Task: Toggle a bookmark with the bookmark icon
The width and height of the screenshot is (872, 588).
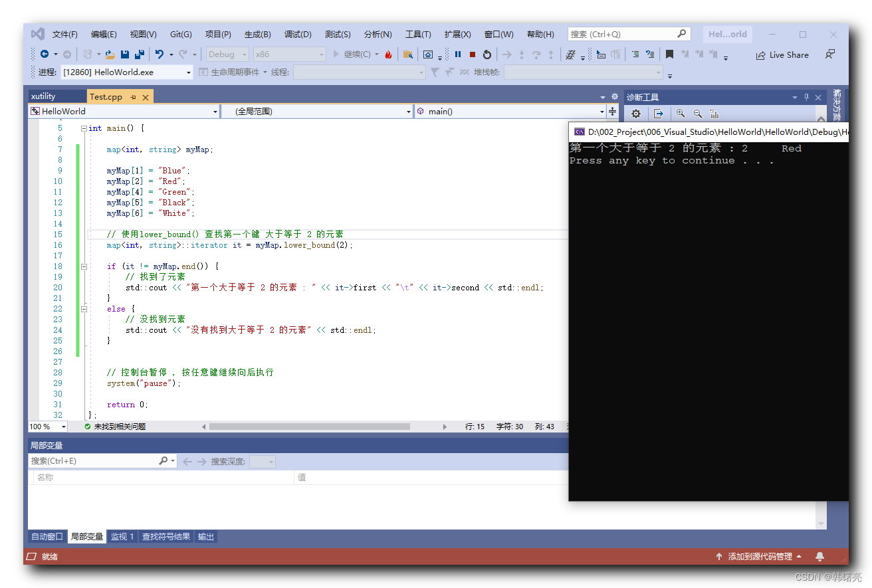Action: [x=671, y=54]
